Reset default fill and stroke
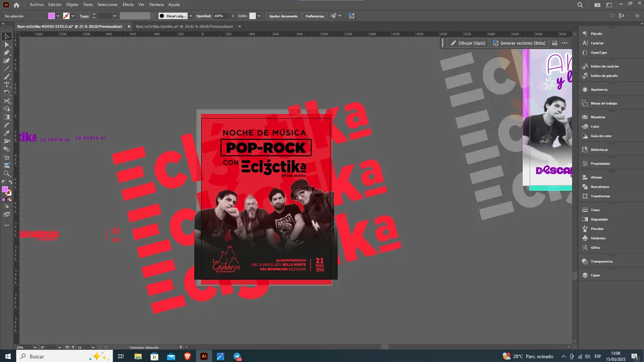 click(4, 182)
